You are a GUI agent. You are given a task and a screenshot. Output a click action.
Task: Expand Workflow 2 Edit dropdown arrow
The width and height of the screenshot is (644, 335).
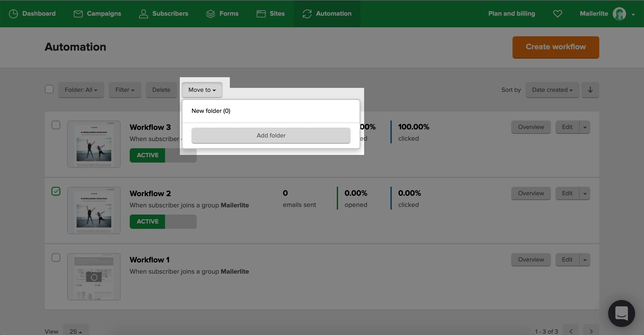pos(585,193)
